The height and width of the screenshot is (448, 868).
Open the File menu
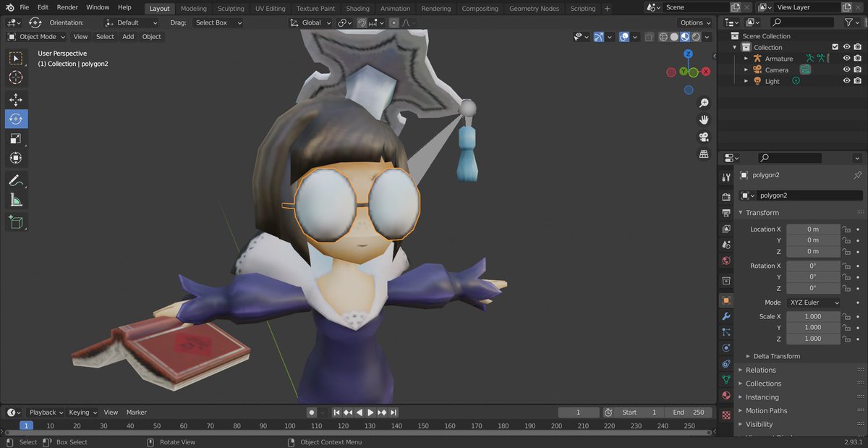(25, 7)
